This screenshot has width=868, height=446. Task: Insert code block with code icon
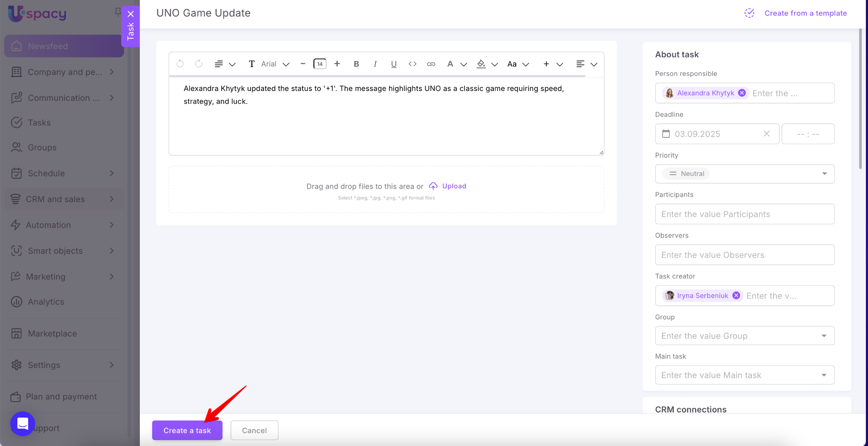click(412, 64)
